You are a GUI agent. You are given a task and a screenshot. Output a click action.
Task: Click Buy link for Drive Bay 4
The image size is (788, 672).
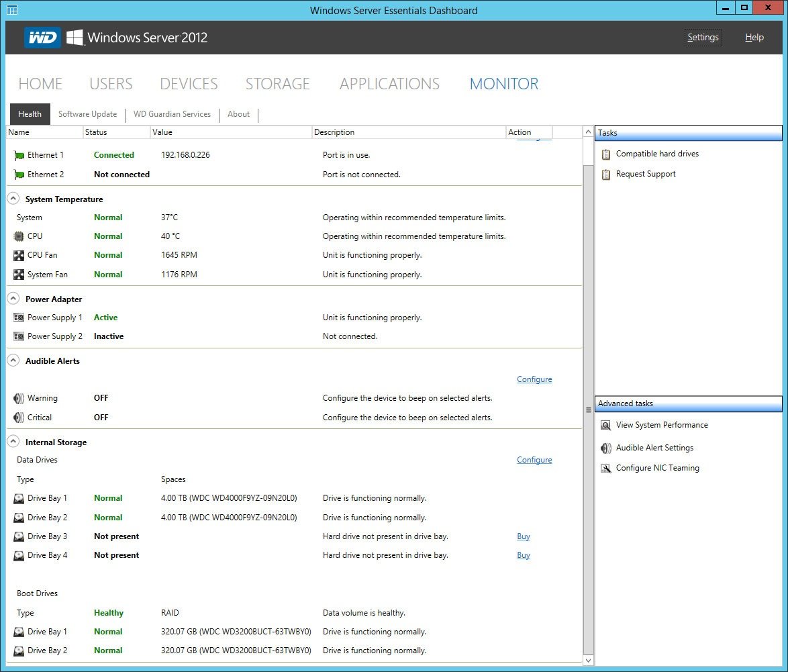[523, 555]
